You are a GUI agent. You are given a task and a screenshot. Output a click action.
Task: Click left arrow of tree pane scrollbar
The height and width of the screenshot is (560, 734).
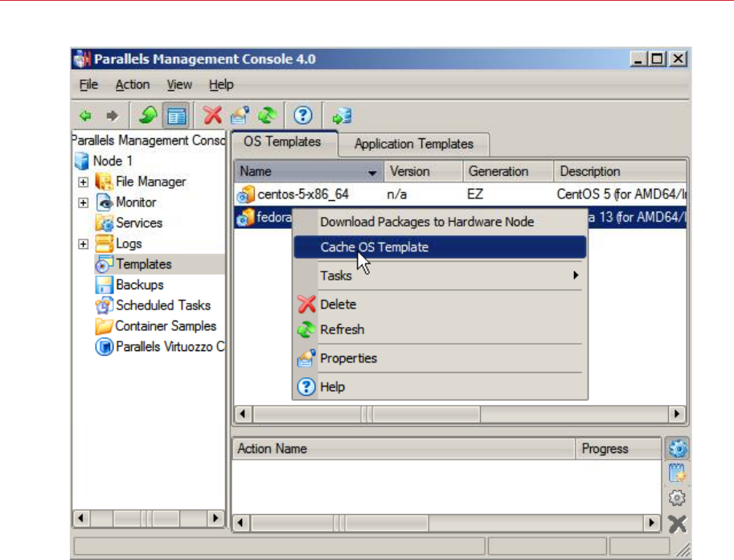(81, 518)
